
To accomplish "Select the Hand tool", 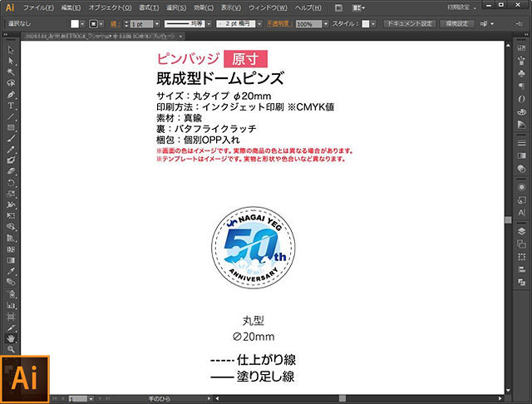I will [11, 338].
